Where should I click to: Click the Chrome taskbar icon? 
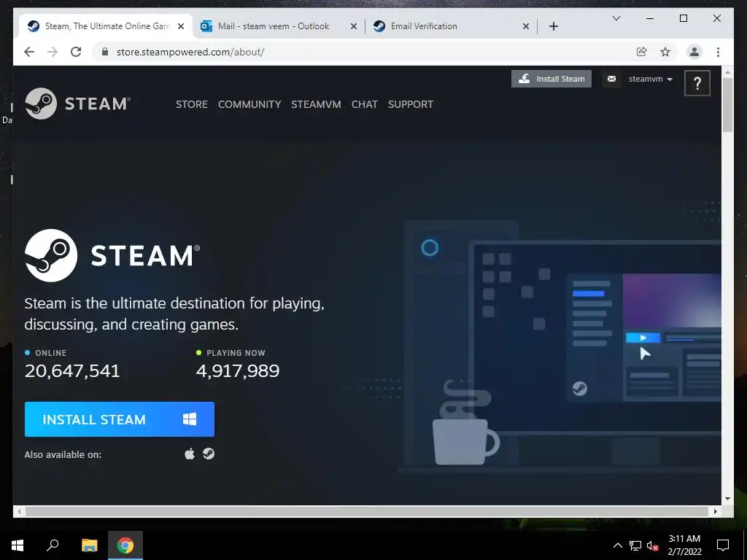pos(125,545)
